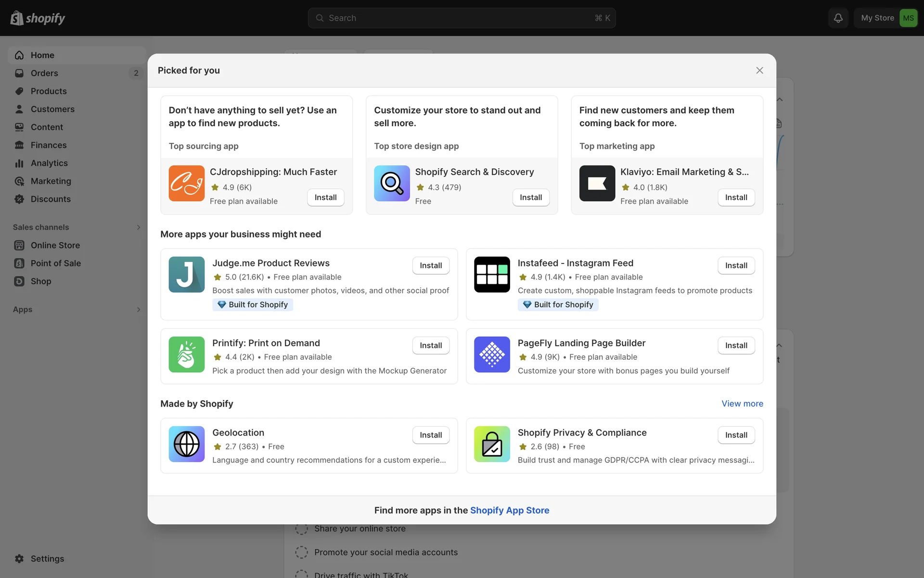Image resolution: width=924 pixels, height=578 pixels.
Task: Click the top search field
Action: 462,18
